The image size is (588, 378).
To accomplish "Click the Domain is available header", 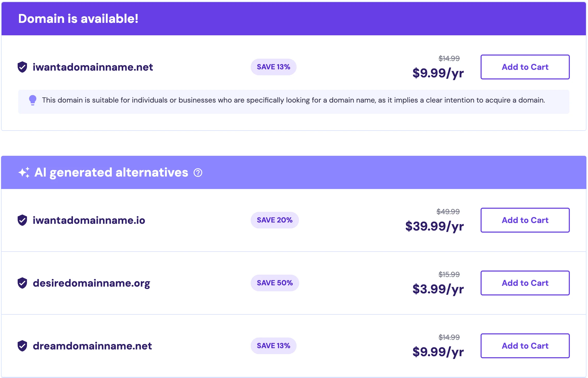I will click(78, 19).
